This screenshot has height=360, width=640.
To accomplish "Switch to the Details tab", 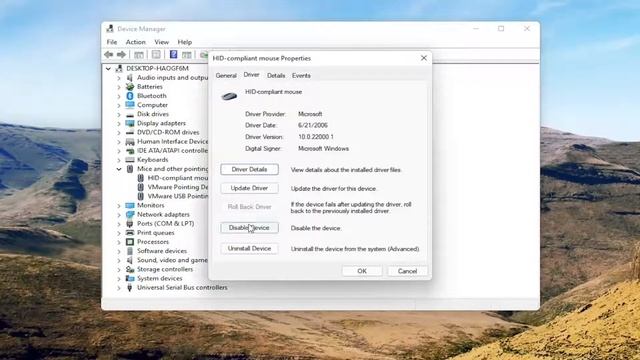I will [276, 76].
